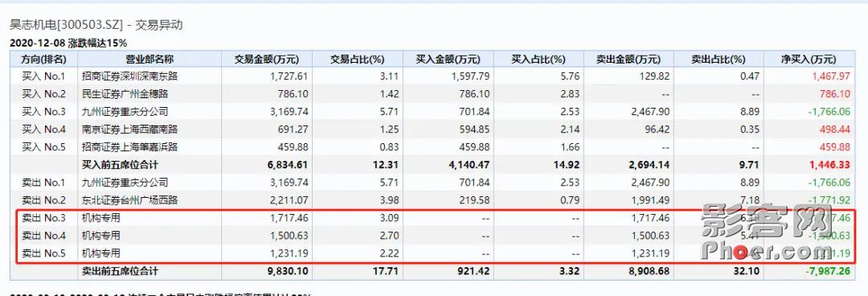The height and width of the screenshot is (296, 868).
Task: Click the 昊志机电[300503.SZ] 交易异动 title
Action: 96,25
